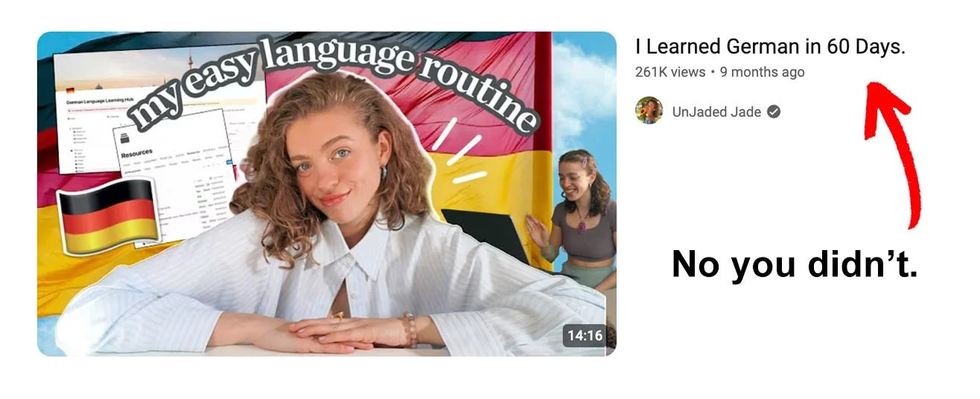Screen dimensions: 980x399
Task: Click the Resources page screenshot heading
Action: (x=136, y=153)
